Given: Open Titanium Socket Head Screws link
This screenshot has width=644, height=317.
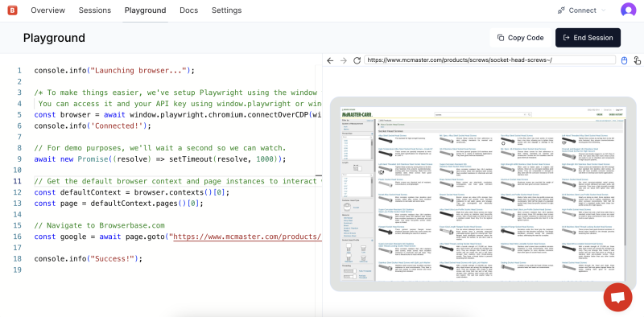Looking at the screenshot, I should click(575, 179).
